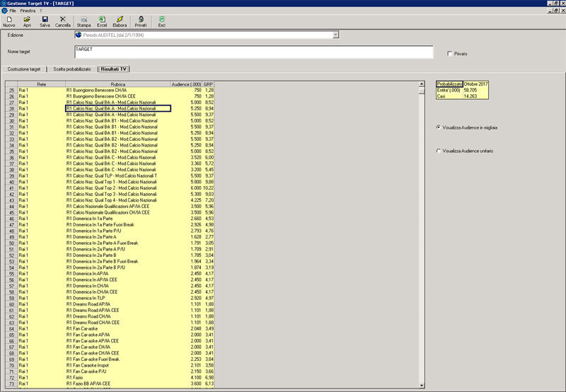Image resolution: width=566 pixels, height=392 pixels.
Task: Click the Nuovo toolbar icon
Action: [8, 21]
